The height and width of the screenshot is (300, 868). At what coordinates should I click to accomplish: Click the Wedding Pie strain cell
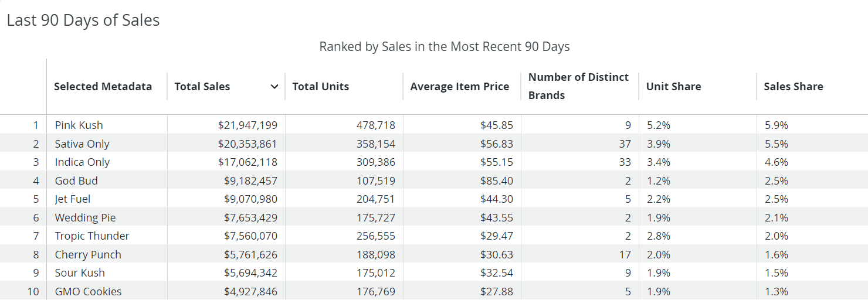pyautogui.click(x=85, y=217)
